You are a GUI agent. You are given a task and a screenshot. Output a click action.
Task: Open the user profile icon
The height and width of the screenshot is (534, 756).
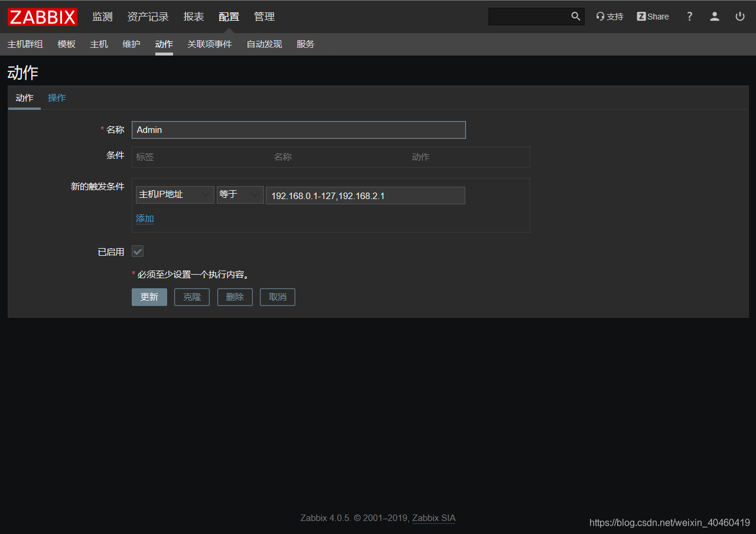(715, 17)
